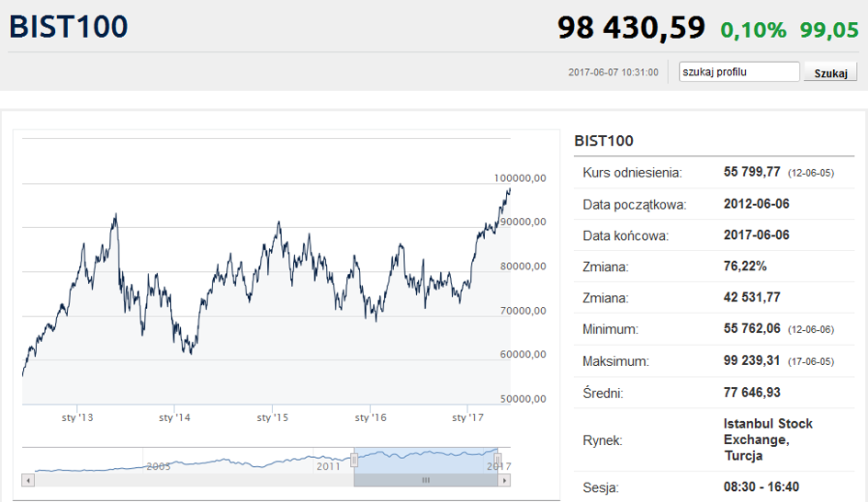Click the Istanbul Stock Exchange market text

tap(768, 439)
